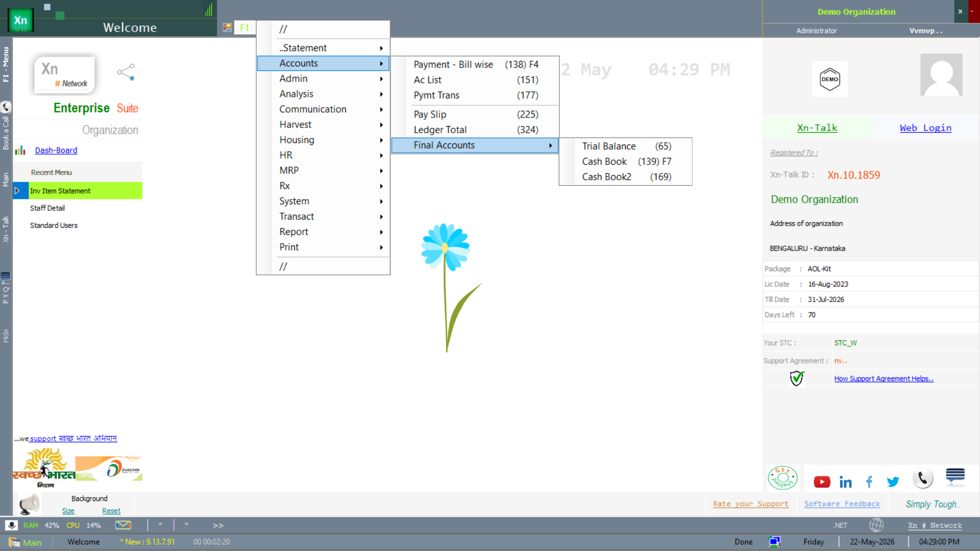Image resolution: width=980 pixels, height=551 pixels.
Task: Click Rate your Support link
Action: [751, 504]
